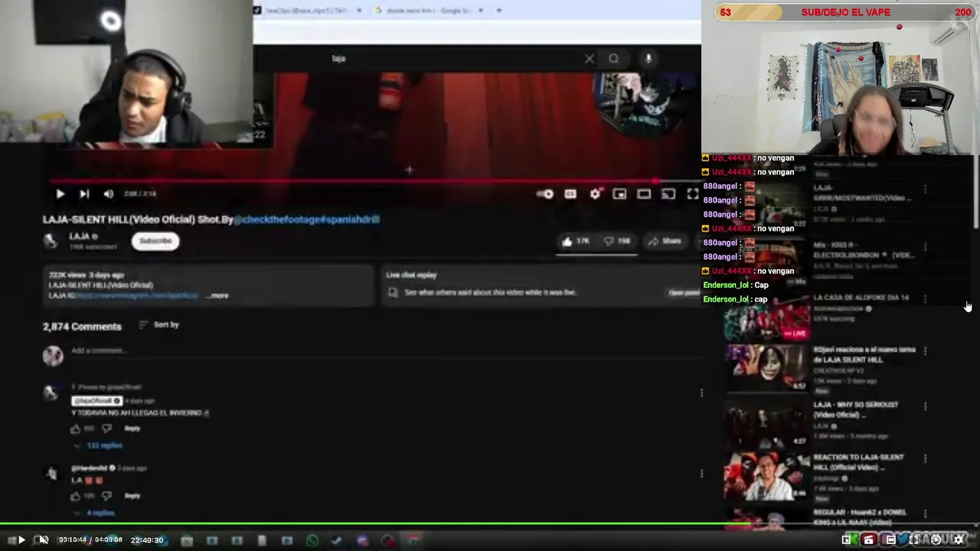This screenshot has height=551, width=980.
Task: Open LAJA channel avatar
Action: (51, 241)
